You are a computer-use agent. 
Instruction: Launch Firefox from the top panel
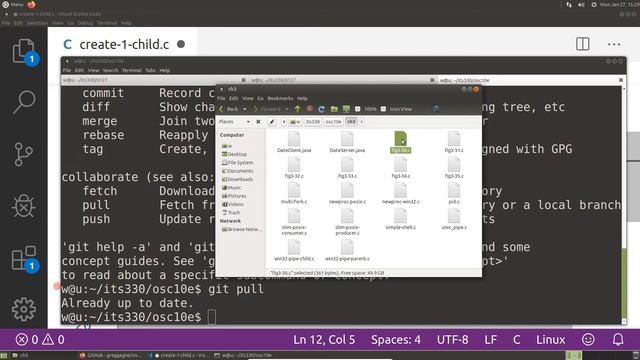coord(31,4)
